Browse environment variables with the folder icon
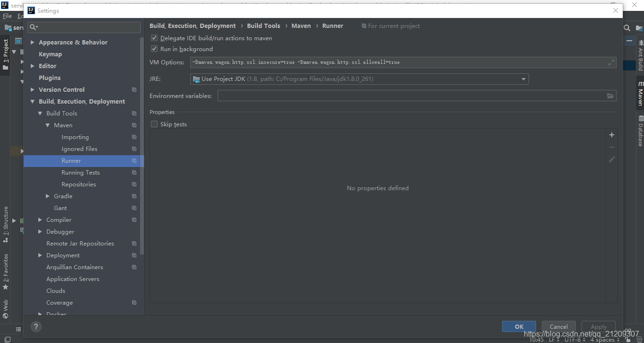This screenshot has height=343, width=644. 610,95
